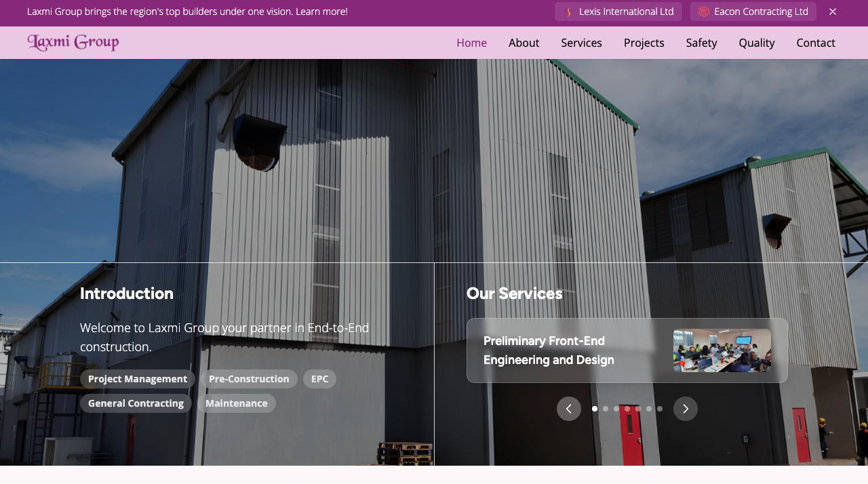This screenshot has height=484, width=868.
Task: Select fourth carousel dot
Action: (x=627, y=409)
